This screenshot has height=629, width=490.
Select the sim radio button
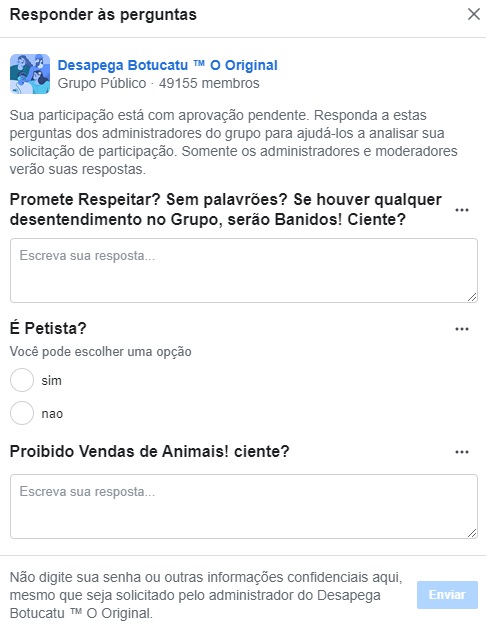pos(22,380)
